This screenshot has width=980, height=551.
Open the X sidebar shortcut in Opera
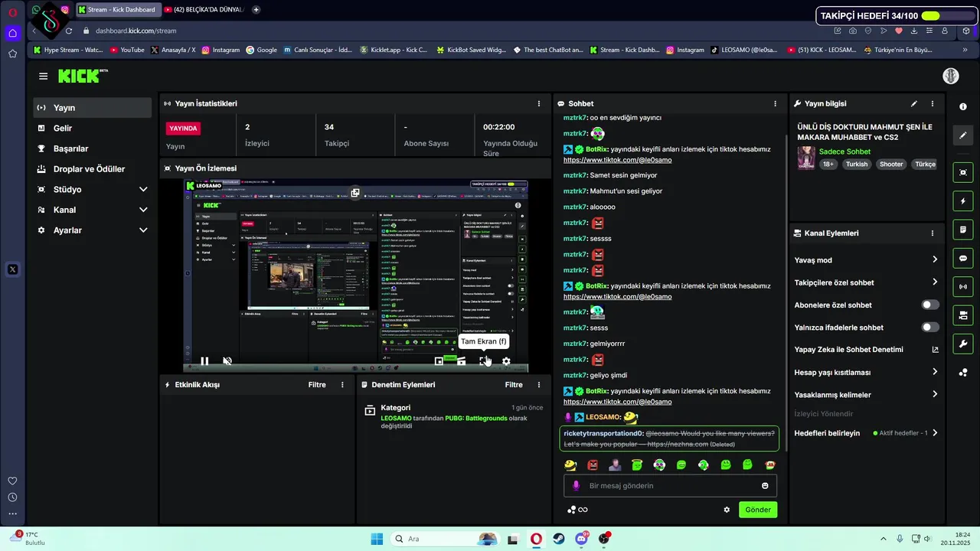pyautogui.click(x=12, y=269)
